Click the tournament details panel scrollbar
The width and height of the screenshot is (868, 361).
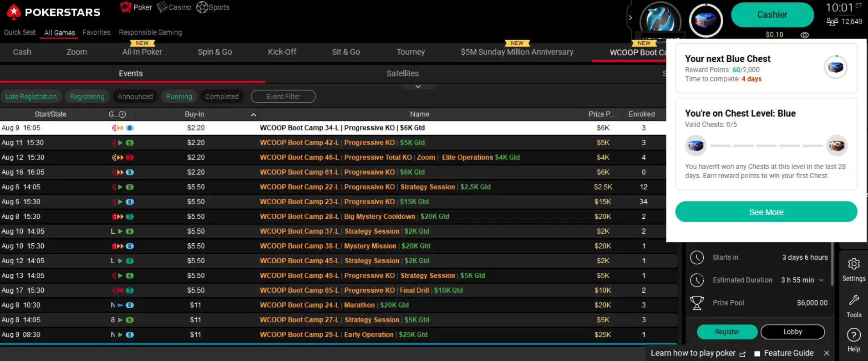(832, 265)
